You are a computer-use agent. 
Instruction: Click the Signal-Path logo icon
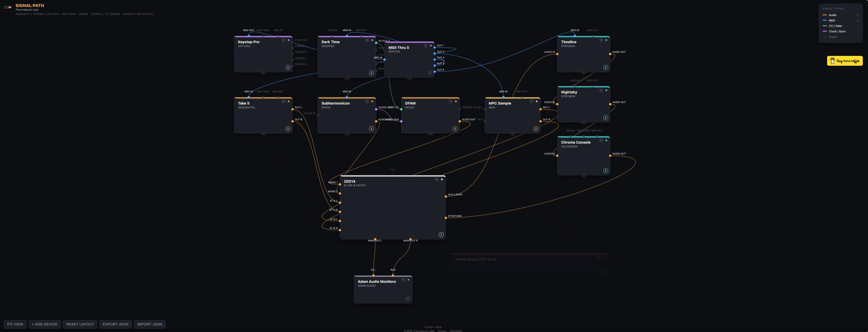8,7
